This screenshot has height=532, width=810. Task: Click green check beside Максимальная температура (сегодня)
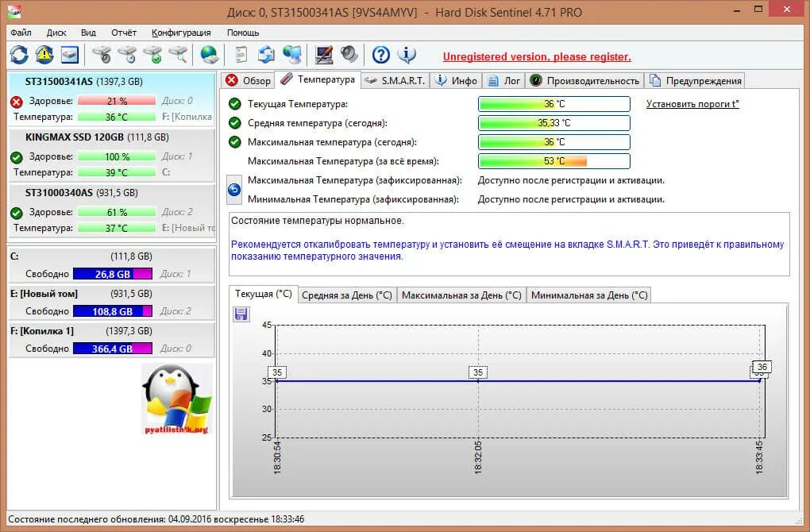[234, 142]
